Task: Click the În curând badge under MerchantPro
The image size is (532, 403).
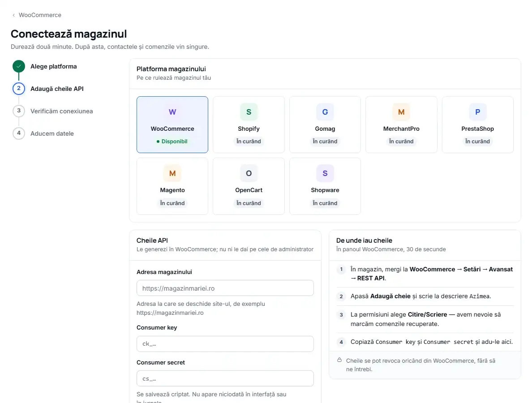Action: [x=401, y=141]
